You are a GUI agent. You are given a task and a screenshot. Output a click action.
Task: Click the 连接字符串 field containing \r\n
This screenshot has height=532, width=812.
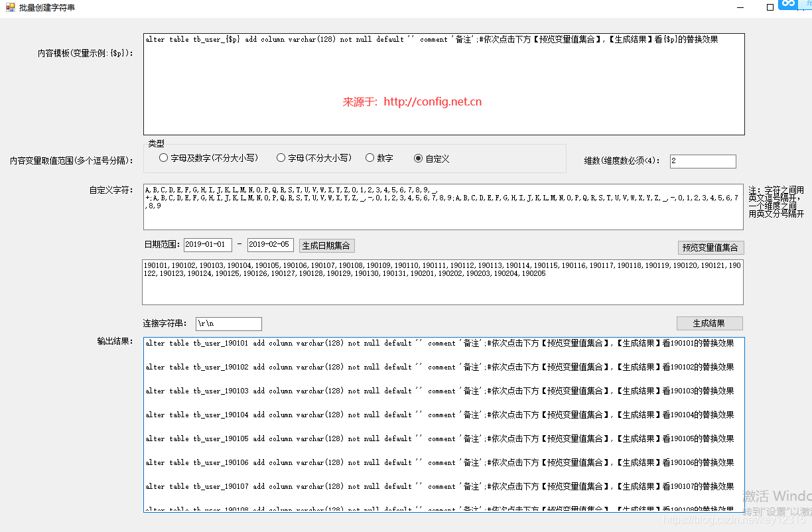point(228,324)
